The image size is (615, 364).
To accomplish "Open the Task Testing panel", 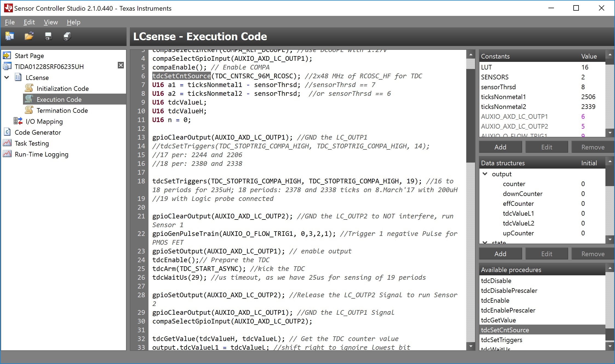I will pyautogui.click(x=32, y=143).
